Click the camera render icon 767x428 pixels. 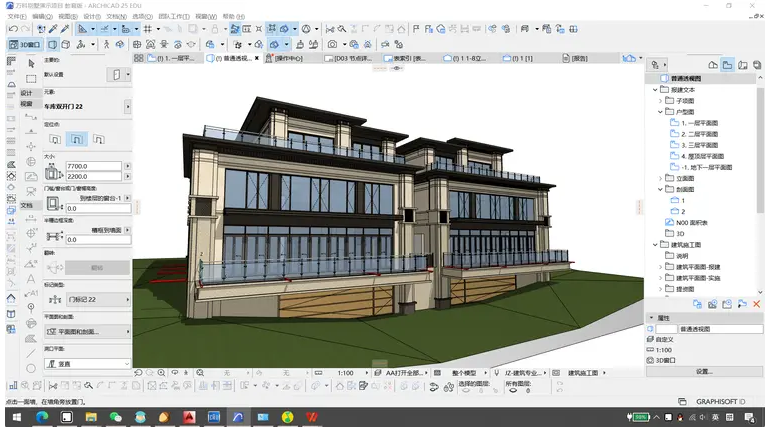pos(333,45)
